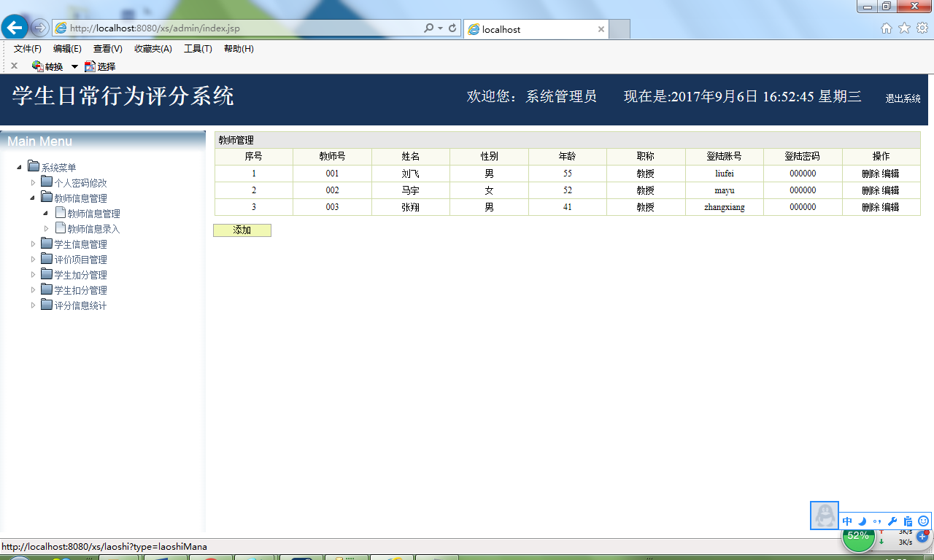The width and height of the screenshot is (934, 560).
Task: Click the QQ penguin icon
Action: pos(825,516)
